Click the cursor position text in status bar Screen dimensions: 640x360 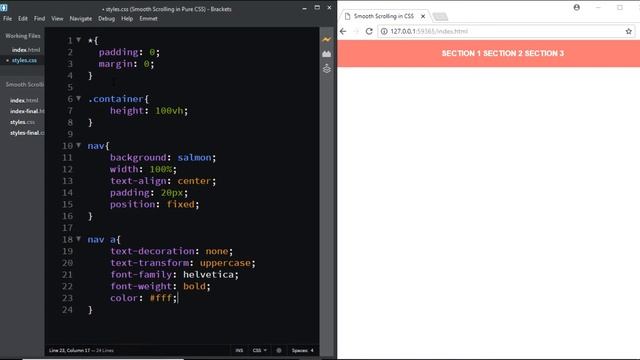click(x=69, y=350)
